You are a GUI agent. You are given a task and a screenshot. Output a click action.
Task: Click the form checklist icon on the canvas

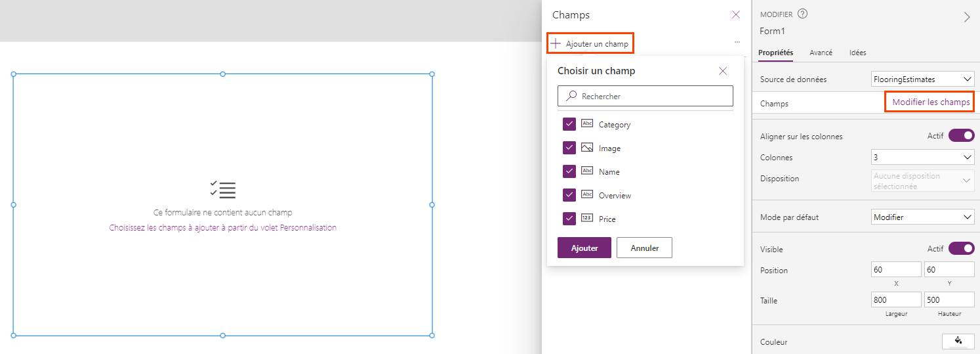click(222, 190)
